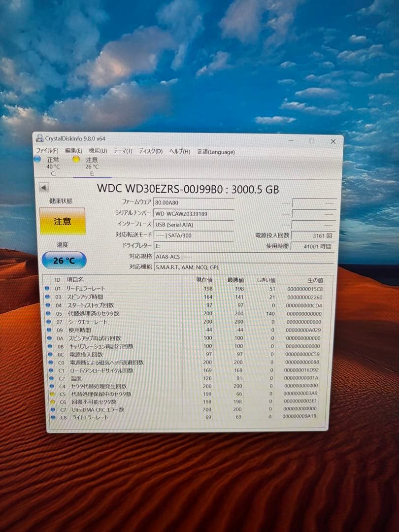Select the 代替処理保留中のセクタ数 attribute name
The height and width of the screenshot is (532, 399).
point(101,394)
